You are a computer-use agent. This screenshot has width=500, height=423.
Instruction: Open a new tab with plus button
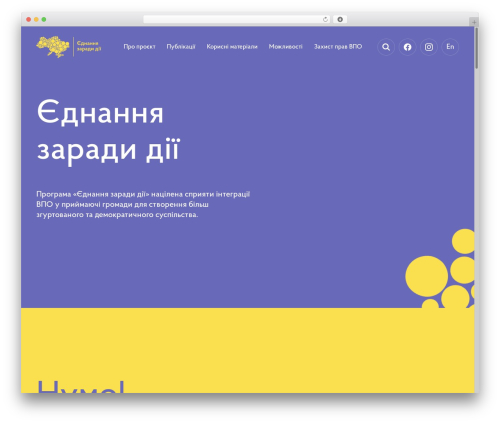474,22
